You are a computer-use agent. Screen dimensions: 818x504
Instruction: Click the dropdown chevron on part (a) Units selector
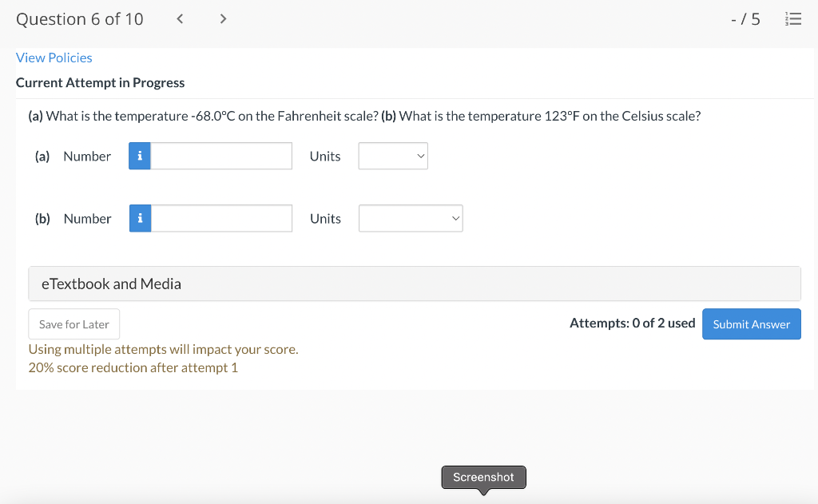click(419, 156)
